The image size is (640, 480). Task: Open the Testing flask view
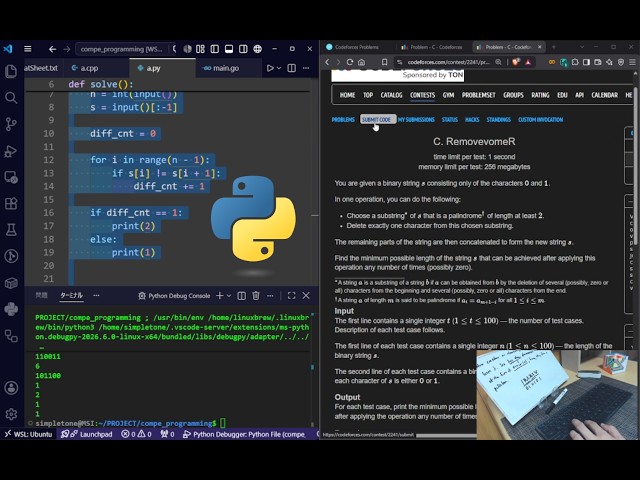pos(11,230)
